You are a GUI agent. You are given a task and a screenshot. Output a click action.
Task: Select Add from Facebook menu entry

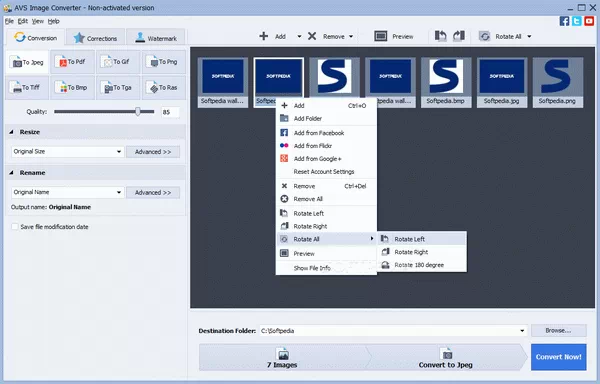click(x=326, y=133)
